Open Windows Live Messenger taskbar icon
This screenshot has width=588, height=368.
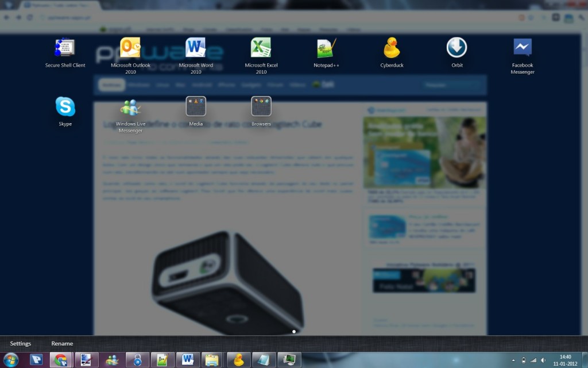coord(112,360)
